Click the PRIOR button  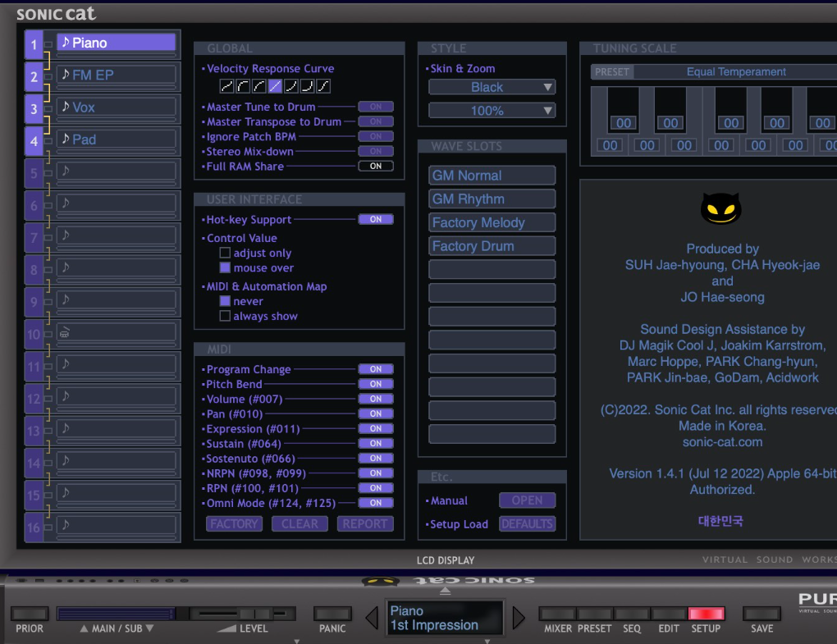click(30, 614)
